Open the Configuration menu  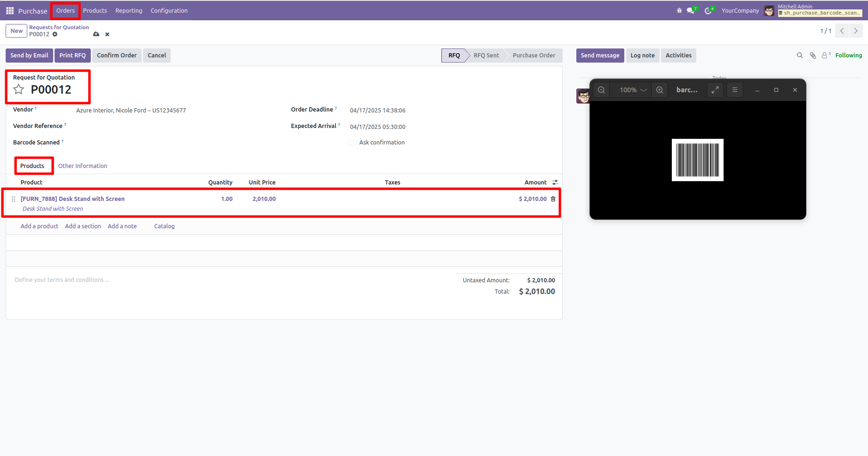point(169,10)
